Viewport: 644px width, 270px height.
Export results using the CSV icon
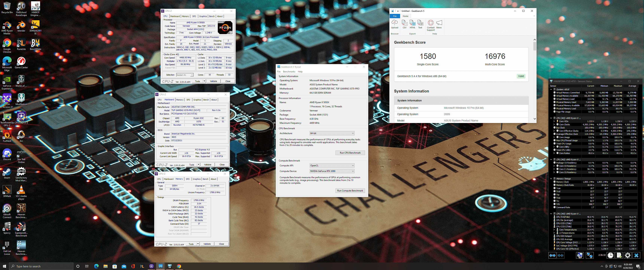[404, 24]
